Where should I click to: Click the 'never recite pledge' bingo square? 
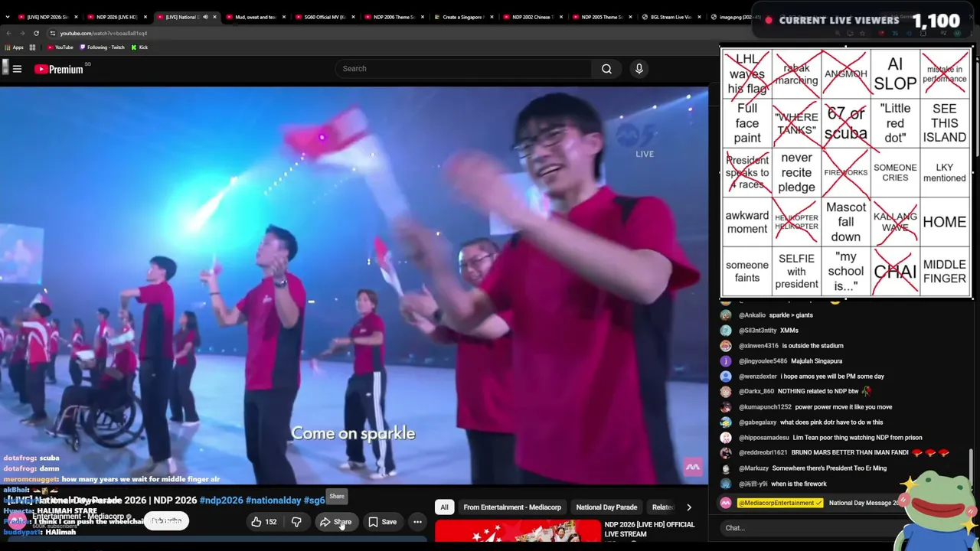796,172
